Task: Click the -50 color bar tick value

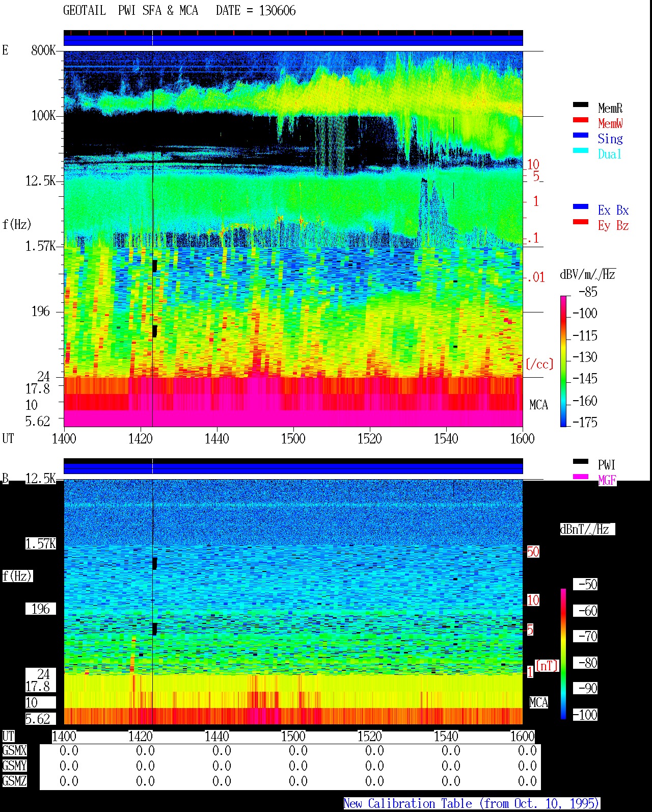Action: pos(588,584)
